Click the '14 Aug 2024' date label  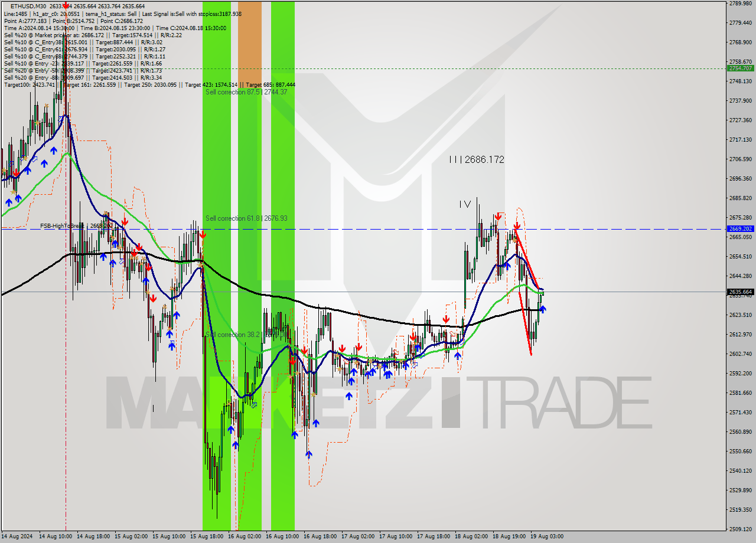[17, 537]
